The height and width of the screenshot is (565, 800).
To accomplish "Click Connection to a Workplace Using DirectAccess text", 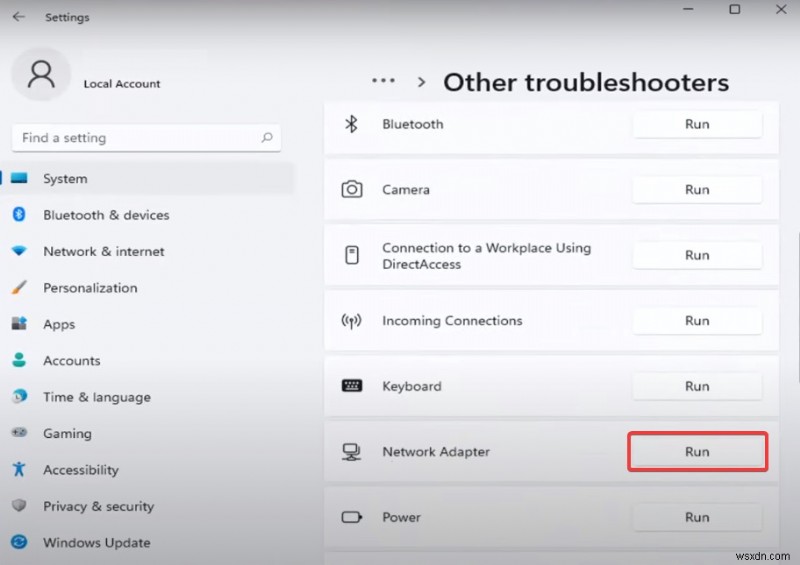I will [x=487, y=256].
